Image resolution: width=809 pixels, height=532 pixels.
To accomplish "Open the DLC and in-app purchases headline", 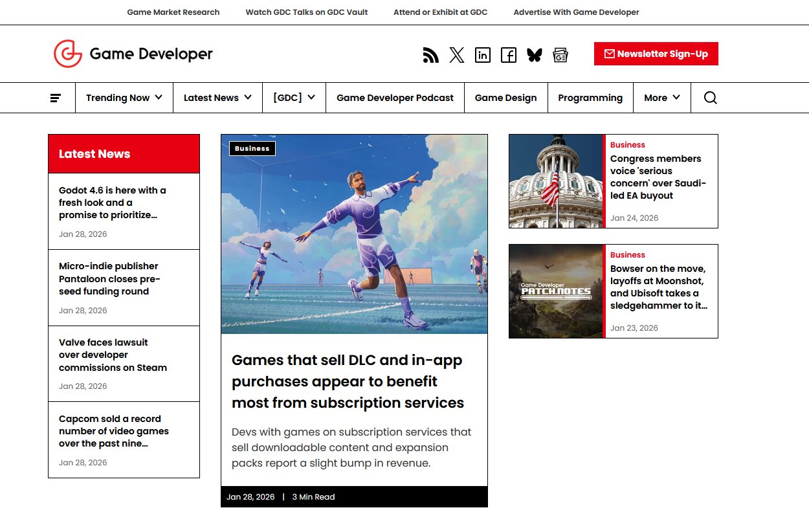I will [348, 381].
